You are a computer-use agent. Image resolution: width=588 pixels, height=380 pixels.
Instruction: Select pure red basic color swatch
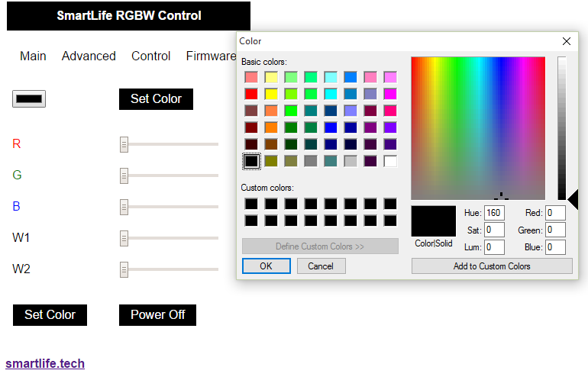click(251, 94)
